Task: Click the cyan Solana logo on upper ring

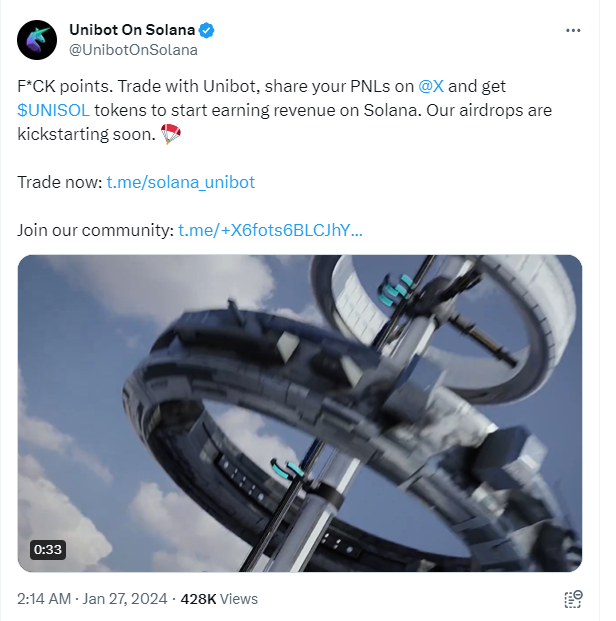Action: coord(397,290)
